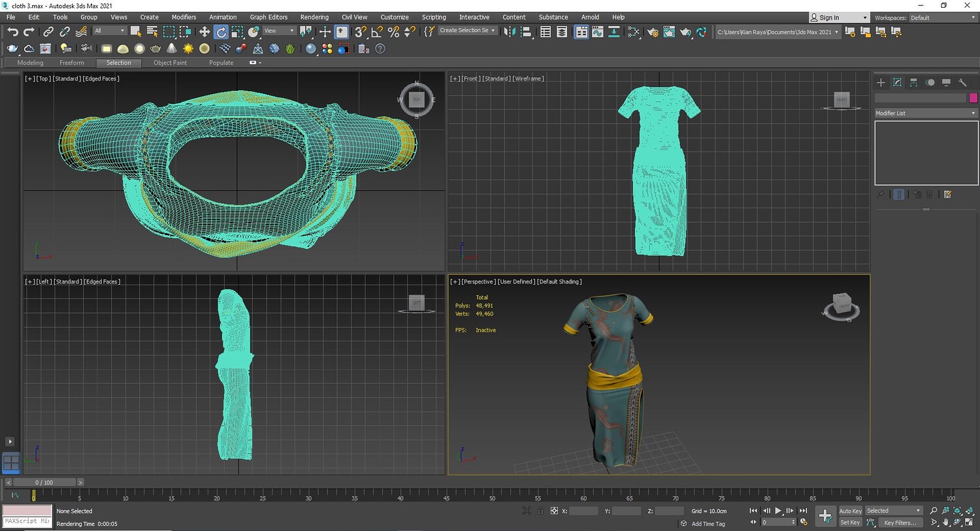This screenshot has width=980, height=531.
Task: Click the Box primitive icon
Action: (106, 48)
